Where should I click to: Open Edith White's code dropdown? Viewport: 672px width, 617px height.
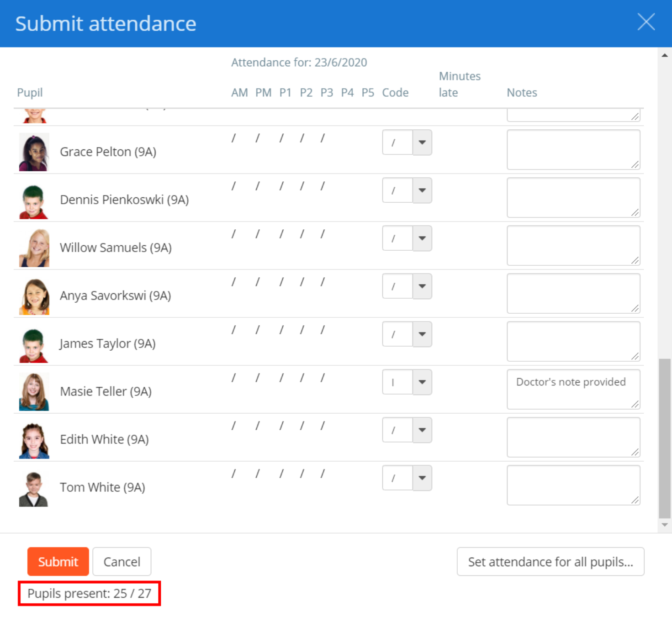click(x=421, y=430)
